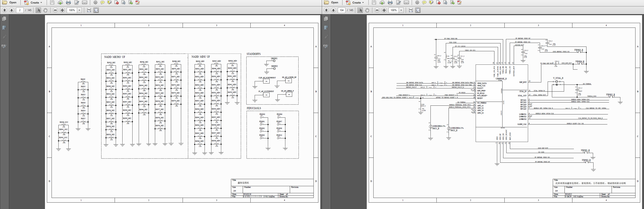Screen dimensions: 644x209
Task: Click next page arrow in left window
Action: tap(12, 10)
